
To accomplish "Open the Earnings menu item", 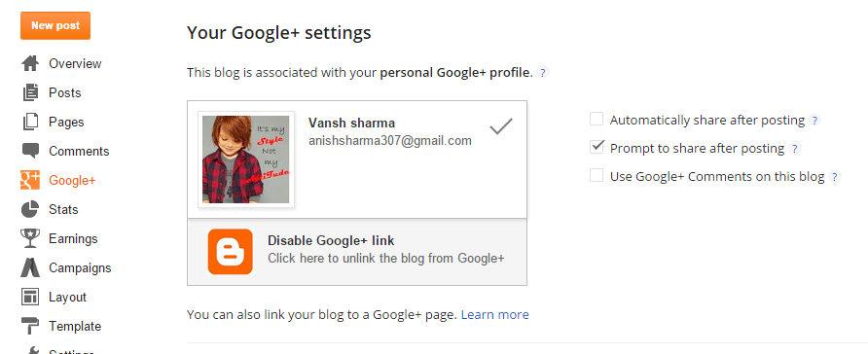I will (x=73, y=239).
